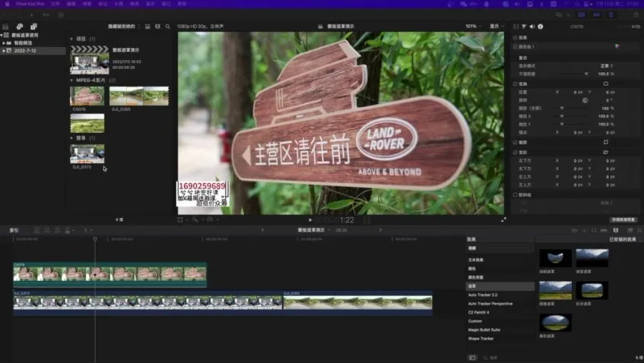644x363 pixels.
Task: Open the info inspector icon
Action: click(540, 26)
